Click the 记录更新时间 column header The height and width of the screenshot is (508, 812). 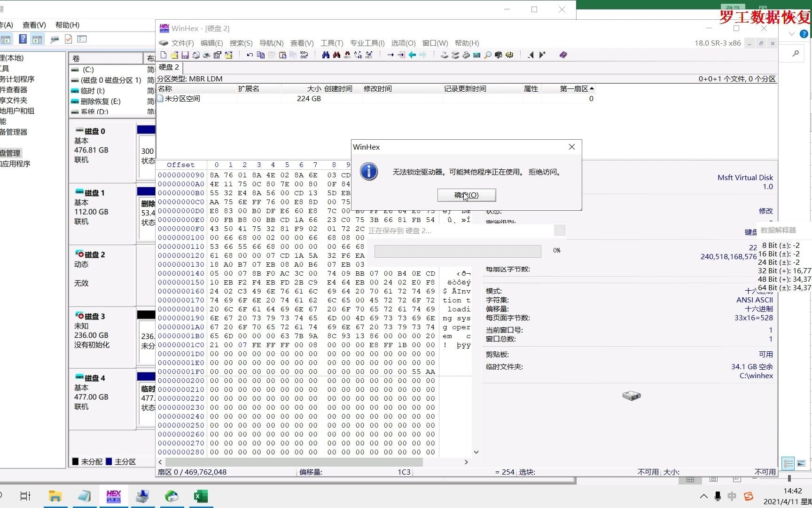coord(482,88)
